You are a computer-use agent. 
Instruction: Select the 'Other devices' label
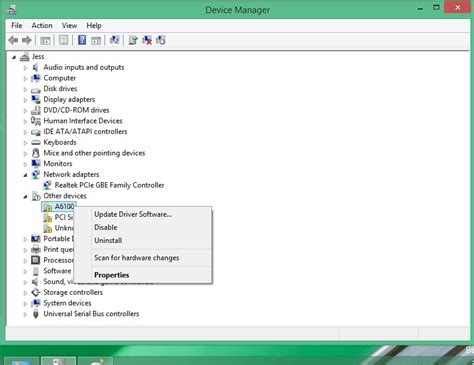point(65,196)
